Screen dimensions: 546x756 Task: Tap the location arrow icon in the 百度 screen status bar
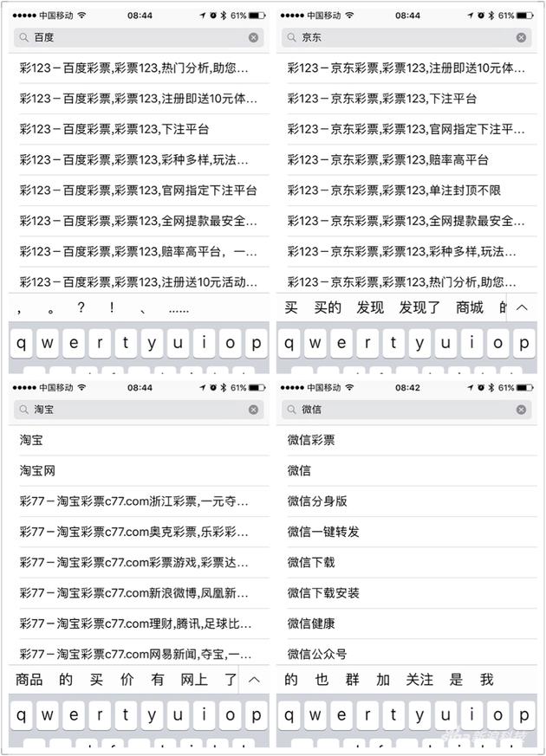coord(203,16)
